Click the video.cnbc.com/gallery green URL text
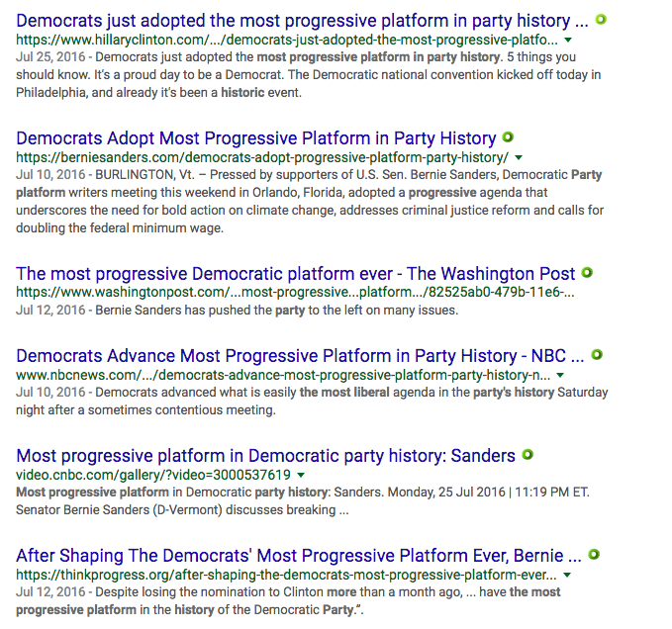 153,475
